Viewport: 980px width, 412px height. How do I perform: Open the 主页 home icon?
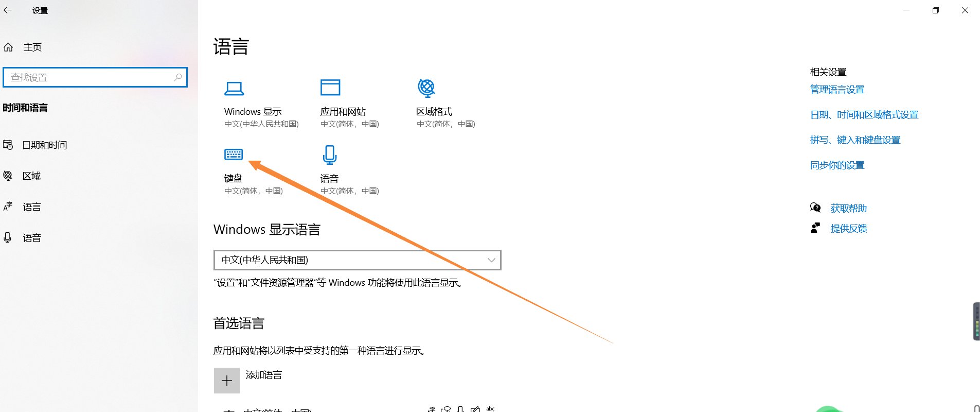(8, 47)
